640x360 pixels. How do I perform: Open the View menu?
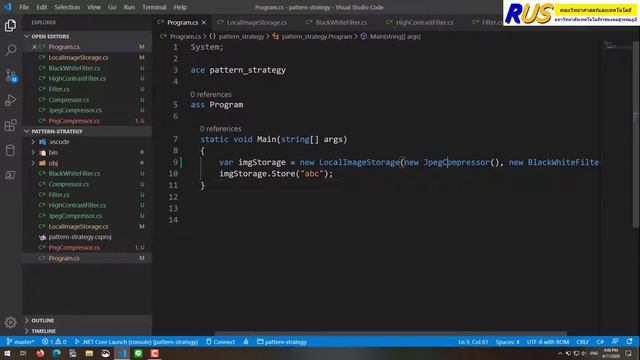[x=94, y=7]
